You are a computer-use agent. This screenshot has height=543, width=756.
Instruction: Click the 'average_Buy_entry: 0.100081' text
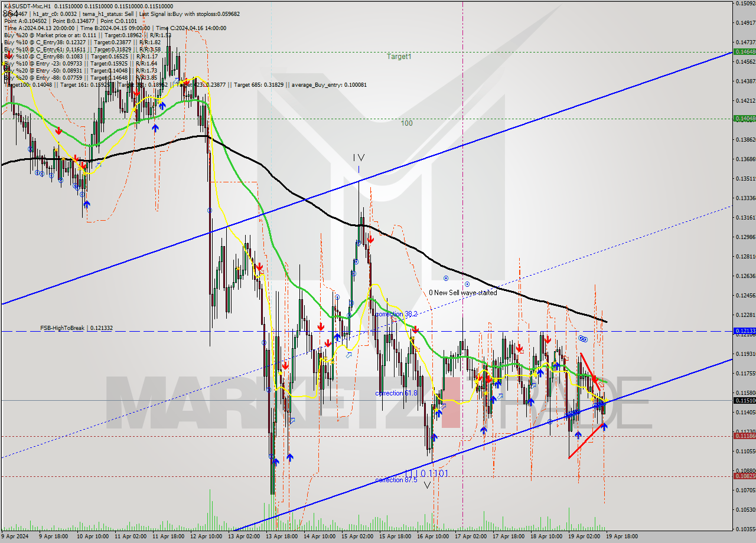tap(328, 84)
